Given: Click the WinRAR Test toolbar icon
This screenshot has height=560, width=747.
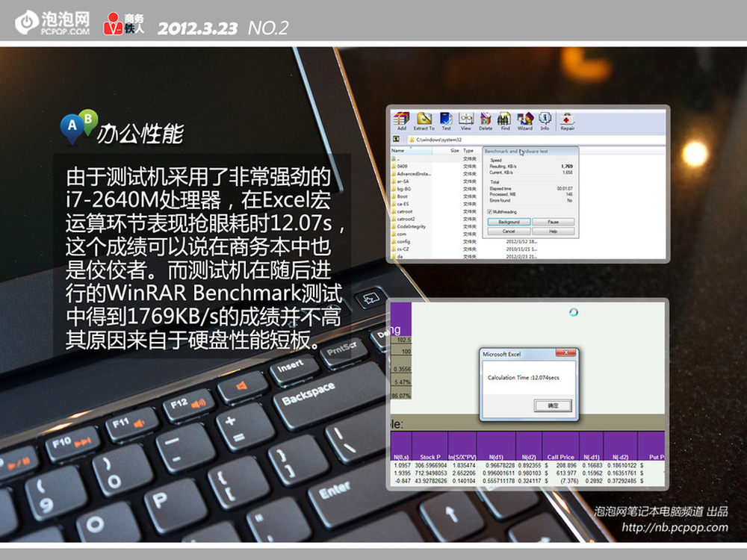Looking at the screenshot, I should pos(446,121).
